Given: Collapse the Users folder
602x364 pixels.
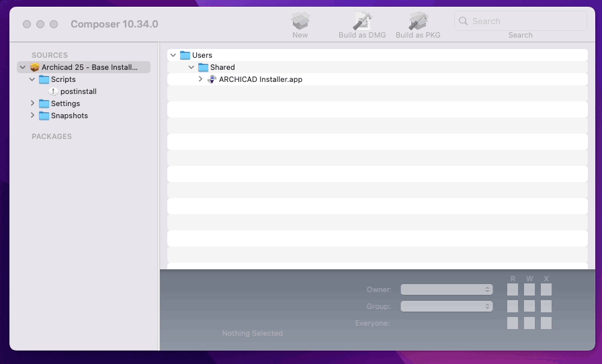Looking at the screenshot, I should (x=173, y=55).
